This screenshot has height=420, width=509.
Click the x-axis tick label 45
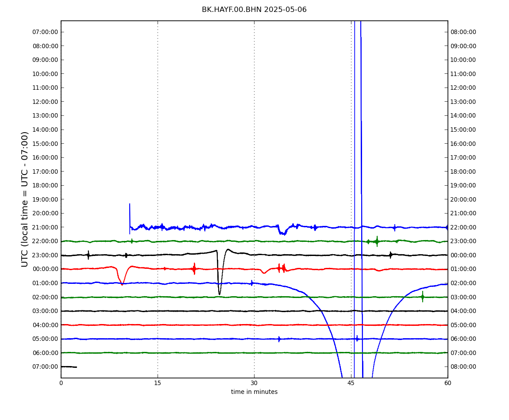[351, 383]
